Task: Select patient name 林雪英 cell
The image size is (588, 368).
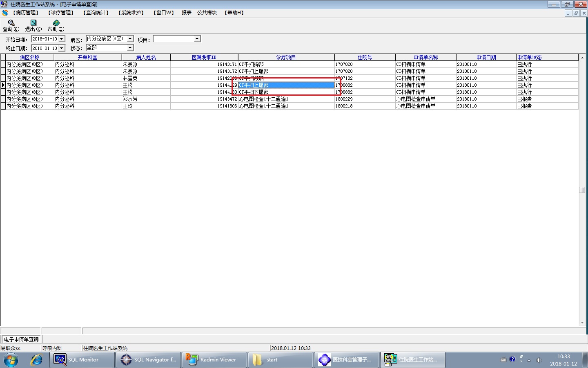Action: (146, 78)
